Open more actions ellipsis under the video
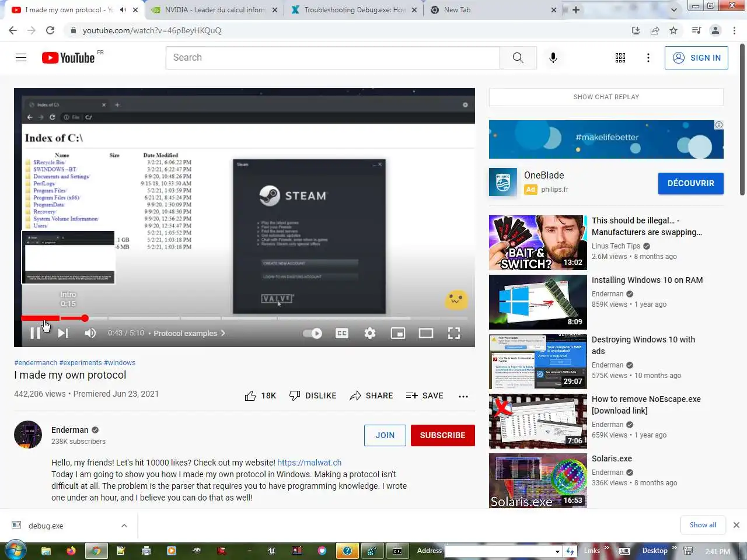Screen dimensions: 747x560 click(463, 396)
